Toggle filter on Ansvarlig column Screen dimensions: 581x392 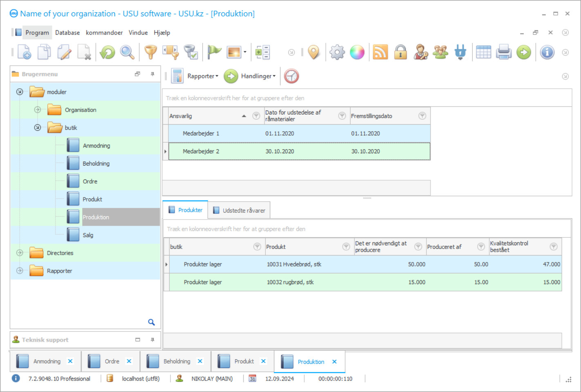(x=256, y=116)
